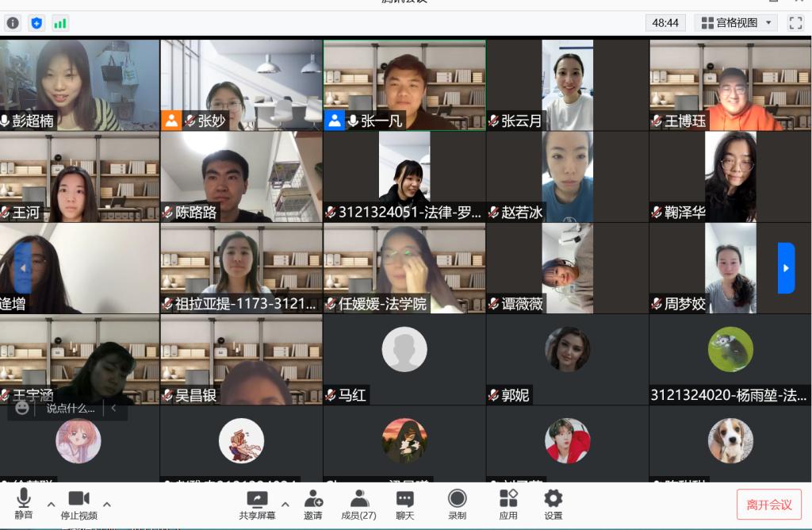The height and width of the screenshot is (530, 812).
Task: Click the 邀请 invite icon
Action: pos(313,504)
